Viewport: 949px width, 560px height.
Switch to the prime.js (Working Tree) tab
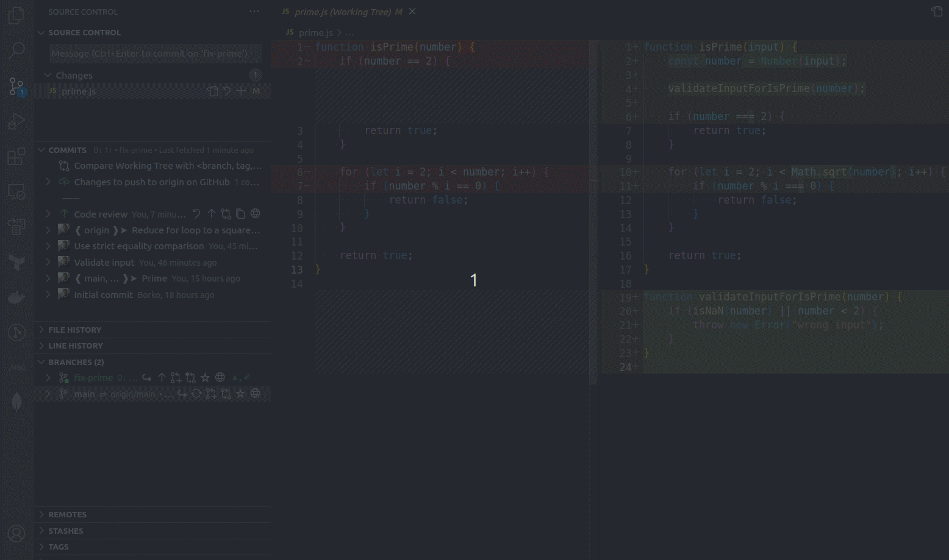pos(342,12)
